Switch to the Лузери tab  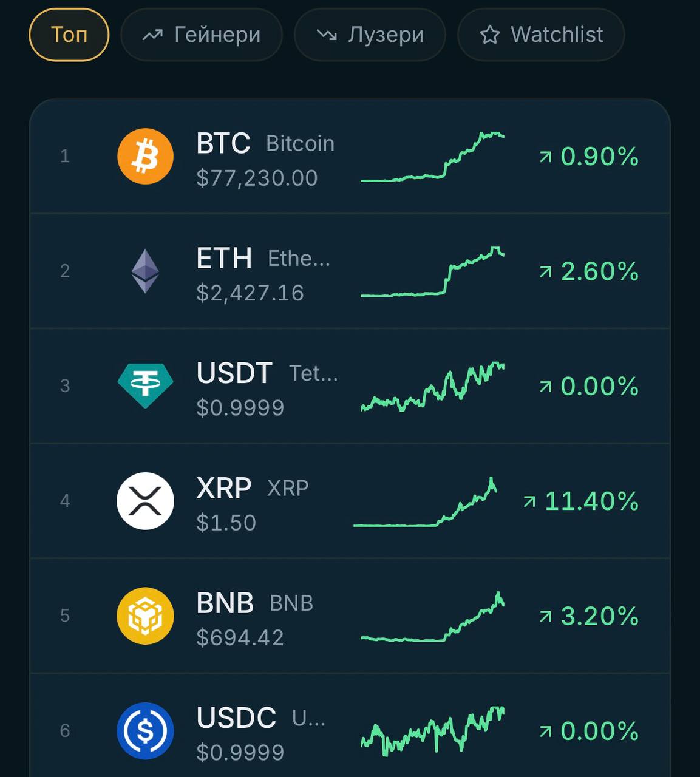tap(370, 35)
